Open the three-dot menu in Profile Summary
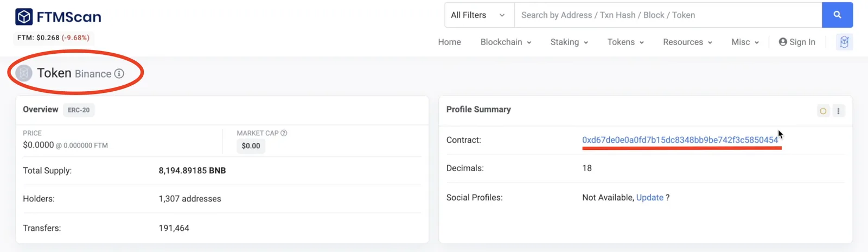 pyautogui.click(x=838, y=111)
